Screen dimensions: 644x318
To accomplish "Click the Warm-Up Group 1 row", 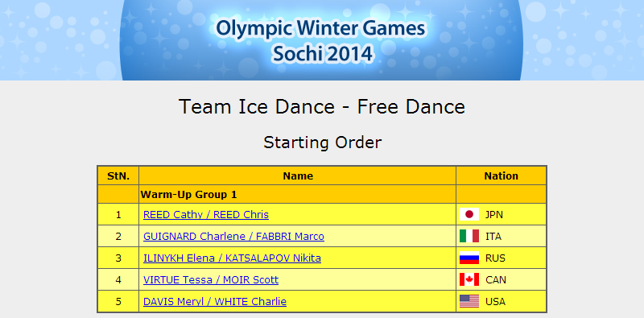I will [322, 194].
